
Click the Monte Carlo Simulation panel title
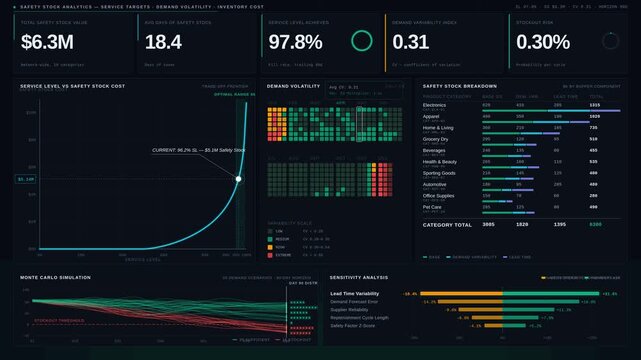[x=55, y=277]
